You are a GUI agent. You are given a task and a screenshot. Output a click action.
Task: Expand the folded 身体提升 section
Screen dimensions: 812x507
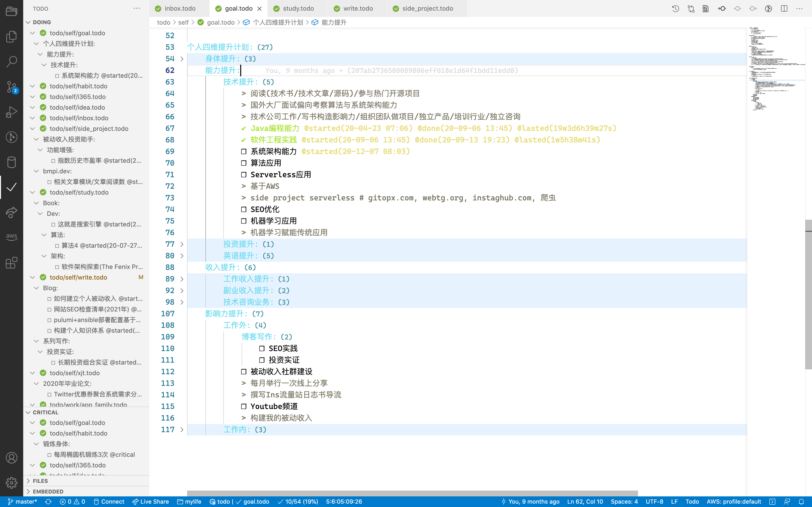click(182, 59)
